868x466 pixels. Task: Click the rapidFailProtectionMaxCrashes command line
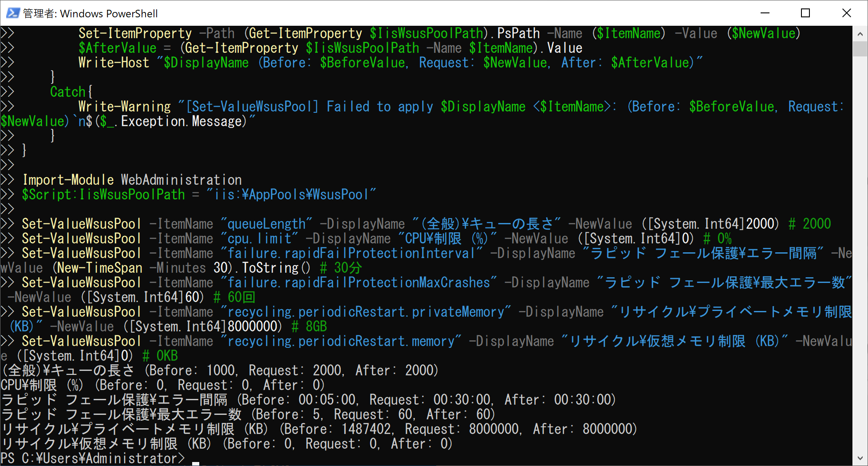266,282
